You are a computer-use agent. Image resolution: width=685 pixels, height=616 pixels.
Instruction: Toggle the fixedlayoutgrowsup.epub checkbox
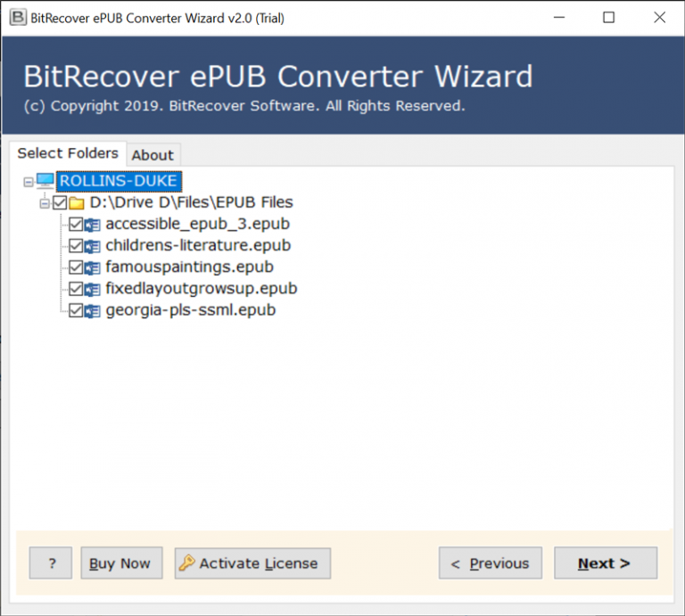click(x=76, y=289)
